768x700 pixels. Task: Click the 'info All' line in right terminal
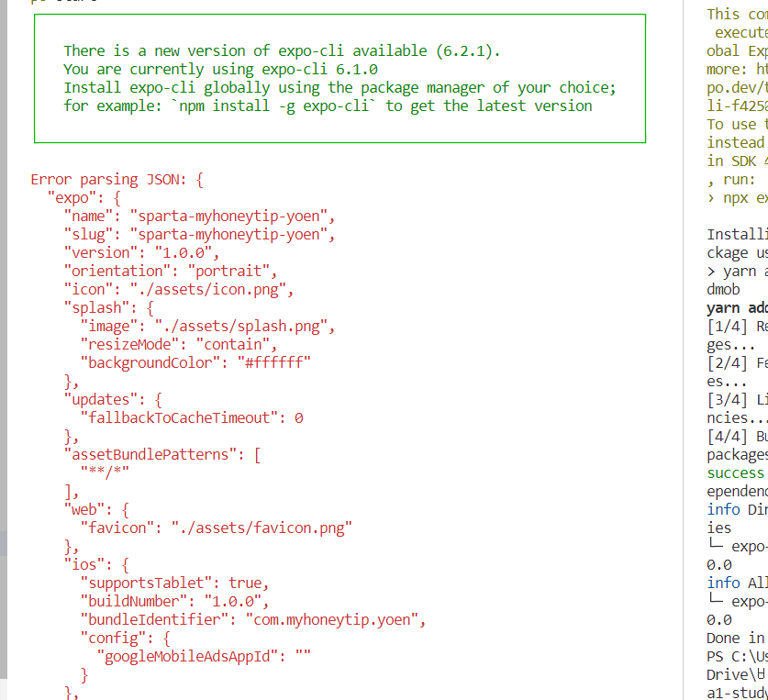point(737,583)
